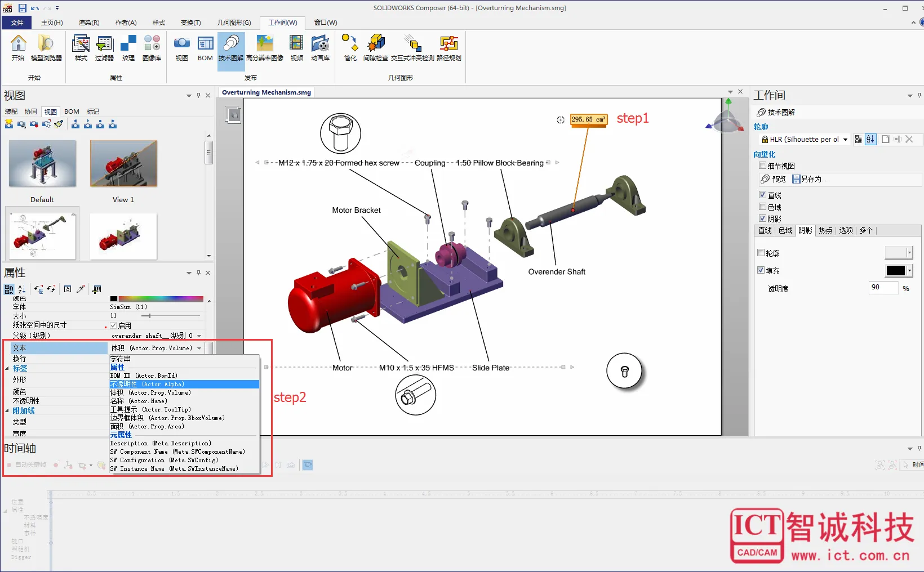Click the alphabetical sort icon in 属性 panel
Image resolution: width=924 pixels, height=572 pixels.
pos(21,289)
